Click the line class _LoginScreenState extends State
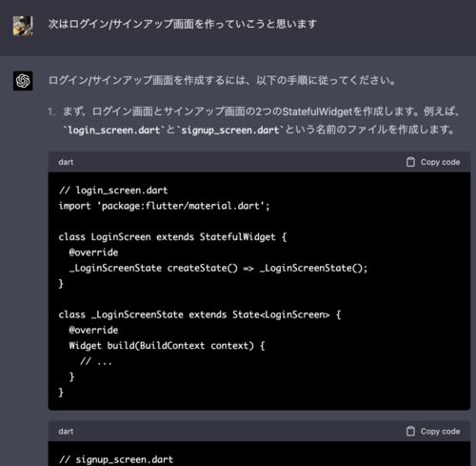This screenshot has width=476, height=466. (x=200, y=314)
